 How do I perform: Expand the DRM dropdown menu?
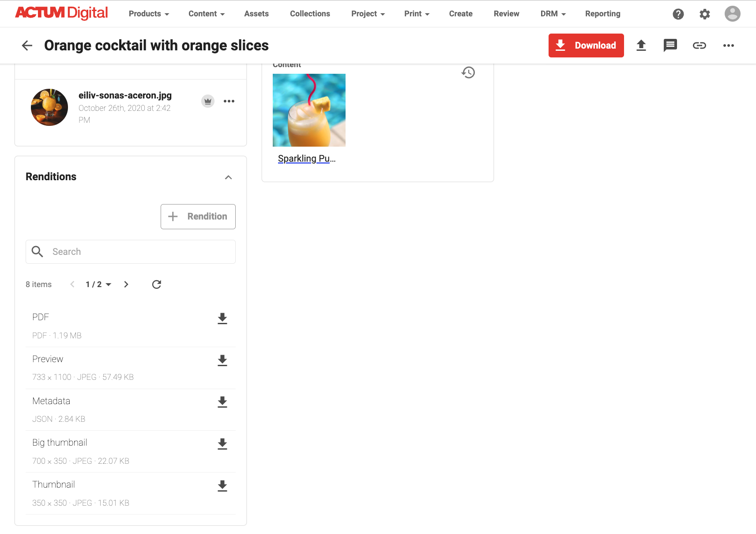pyautogui.click(x=552, y=14)
